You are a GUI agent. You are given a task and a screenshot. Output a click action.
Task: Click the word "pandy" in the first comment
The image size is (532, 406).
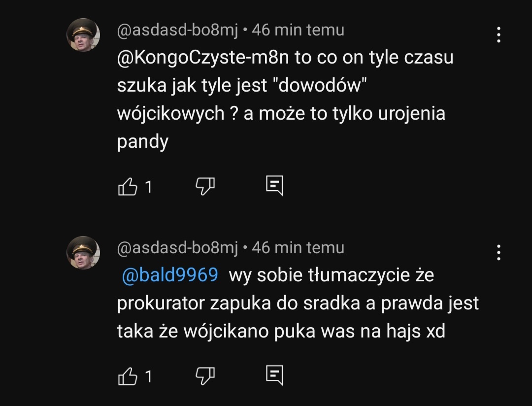(x=143, y=142)
